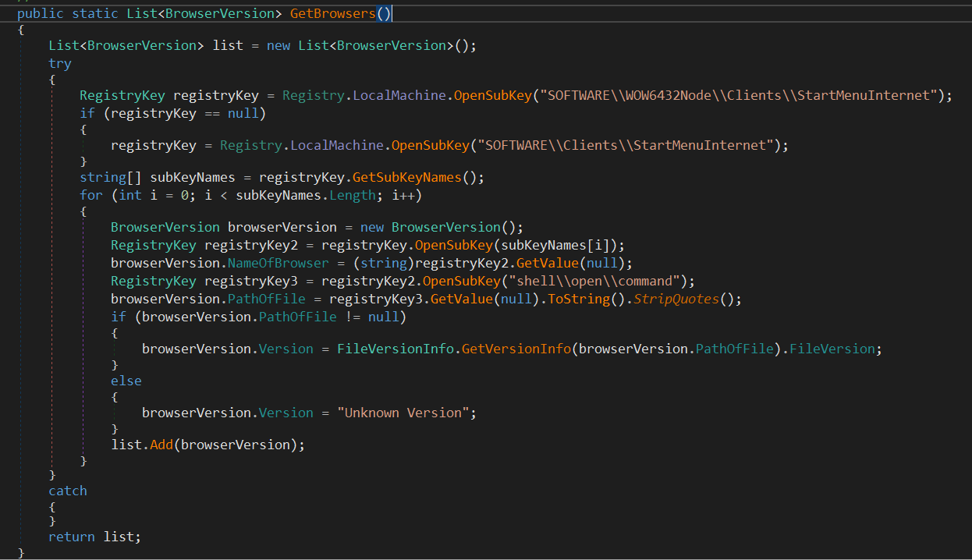
Task: Click the "Unknown Version" string literal
Action: tap(406, 413)
